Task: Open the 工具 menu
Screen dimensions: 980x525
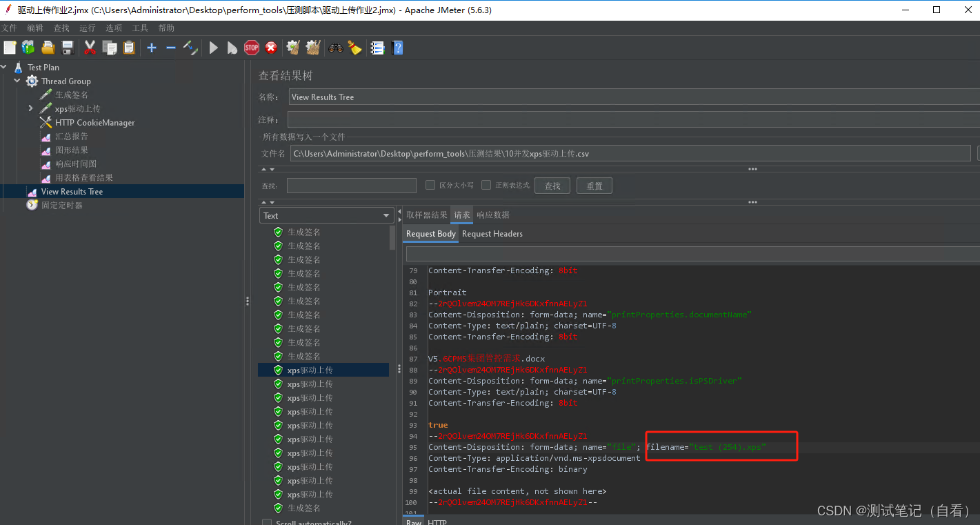Action: (140, 28)
